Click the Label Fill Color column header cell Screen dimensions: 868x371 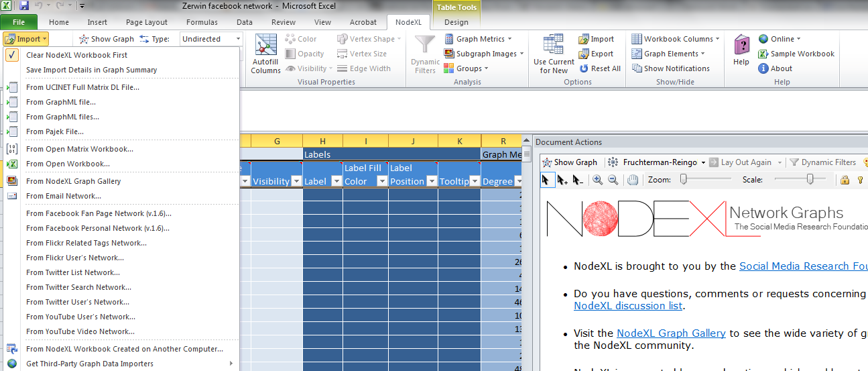[365, 174]
